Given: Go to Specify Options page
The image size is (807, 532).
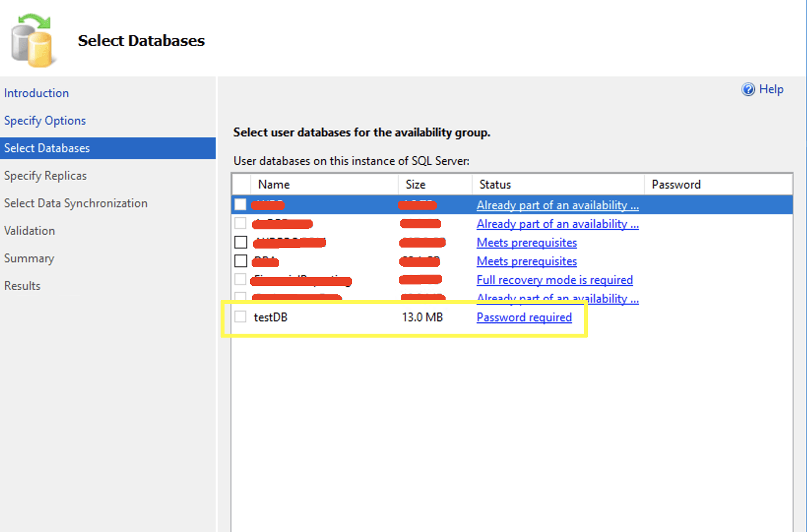Looking at the screenshot, I should [45, 121].
